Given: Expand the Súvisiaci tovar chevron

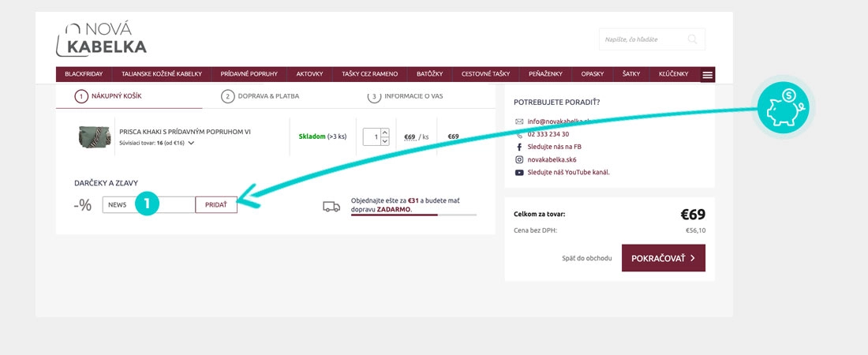Looking at the screenshot, I should 191,143.
